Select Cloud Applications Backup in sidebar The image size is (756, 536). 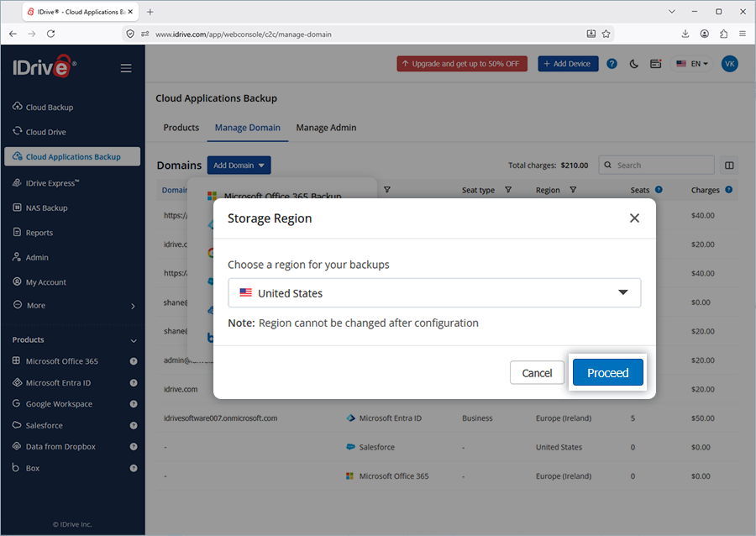click(x=72, y=156)
